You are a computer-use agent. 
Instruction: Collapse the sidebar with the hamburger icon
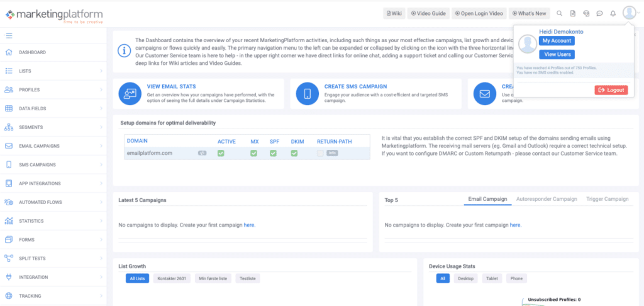9,36
